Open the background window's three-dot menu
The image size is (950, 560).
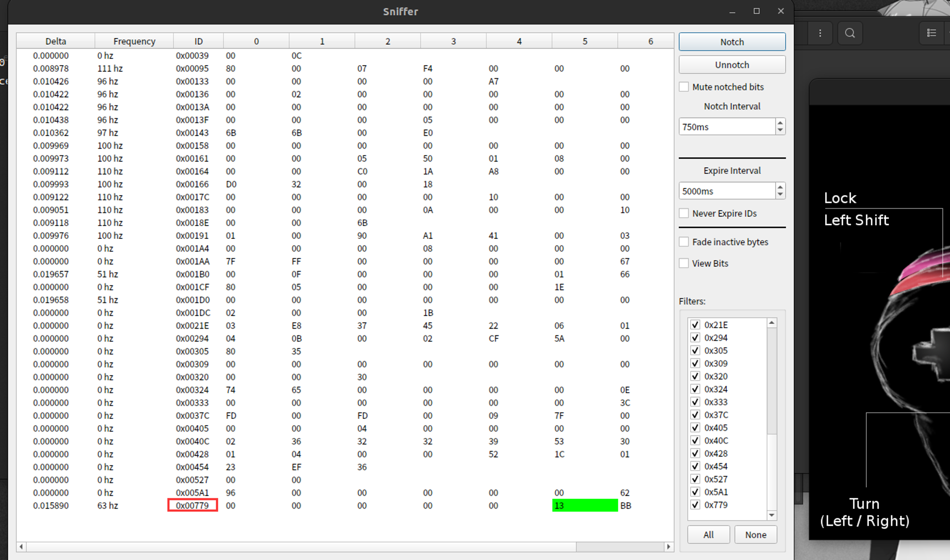click(x=820, y=33)
